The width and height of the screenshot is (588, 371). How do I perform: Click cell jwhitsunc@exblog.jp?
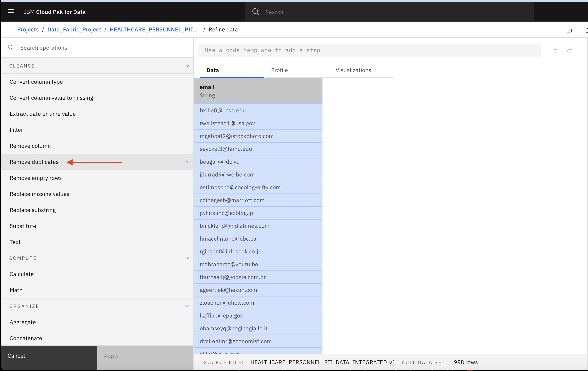[258, 213]
